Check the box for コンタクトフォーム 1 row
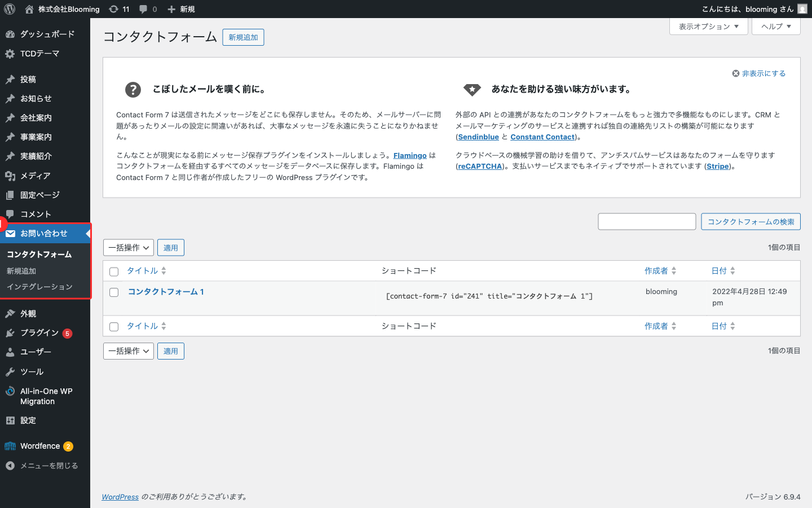Image resolution: width=812 pixels, height=508 pixels. pos(114,292)
